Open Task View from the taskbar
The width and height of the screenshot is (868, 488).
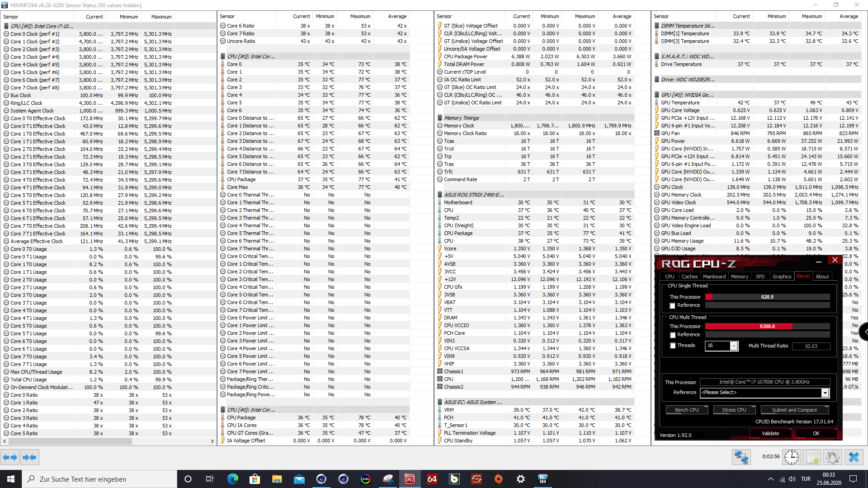coord(210,479)
